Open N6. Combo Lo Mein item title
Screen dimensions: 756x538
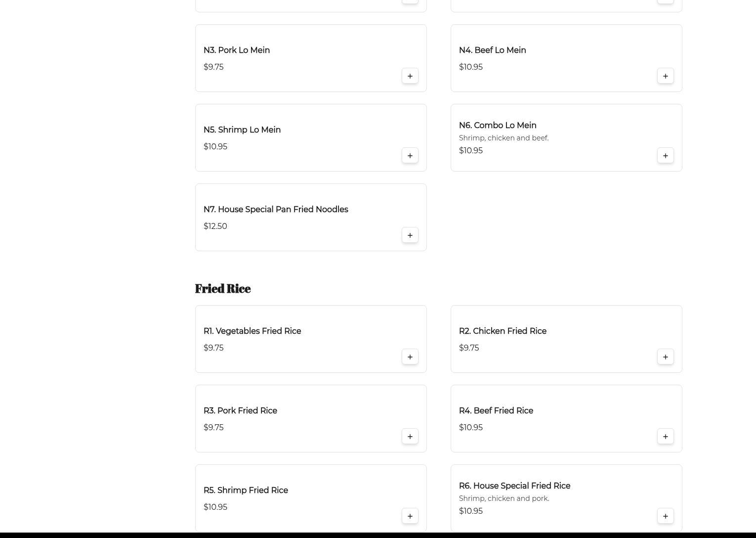pos(497,126)
